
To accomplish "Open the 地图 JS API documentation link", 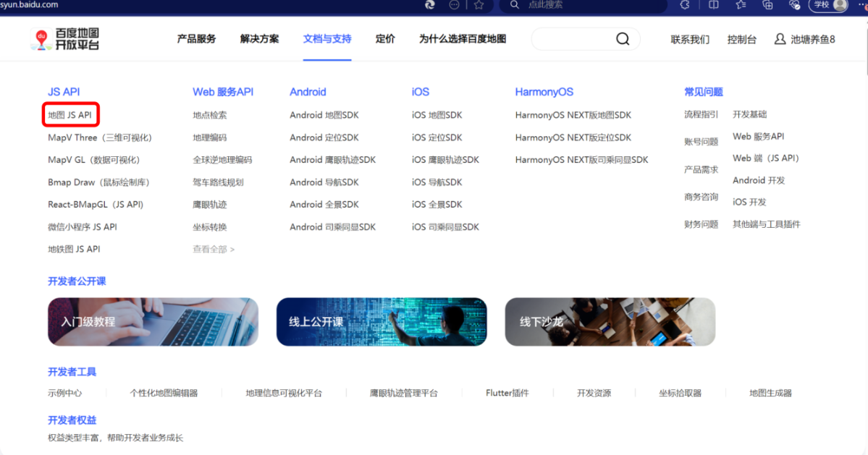I will (x=69, y=115).
